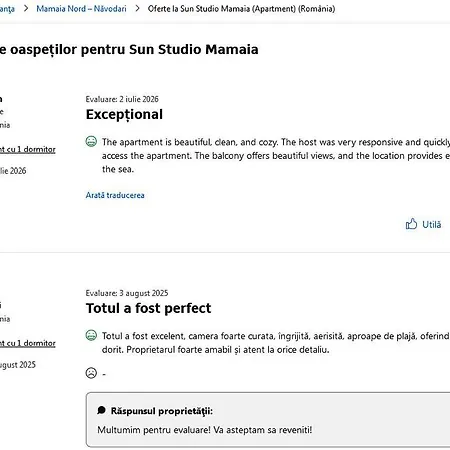Click the thumbs-up icon next to Utilă
Image resolution: width=450 pixels, height=450 pixels.
coord(411,224)
